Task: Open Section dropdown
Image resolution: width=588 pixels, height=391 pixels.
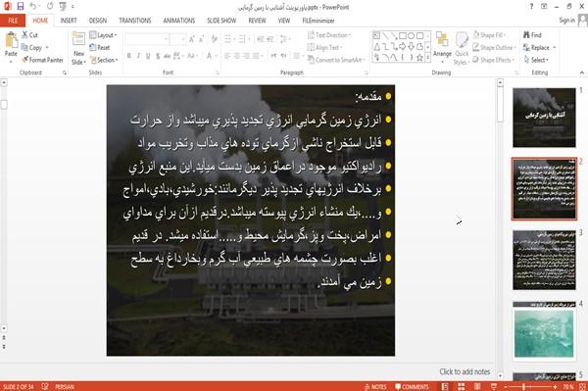Action: tap(104, 60)
